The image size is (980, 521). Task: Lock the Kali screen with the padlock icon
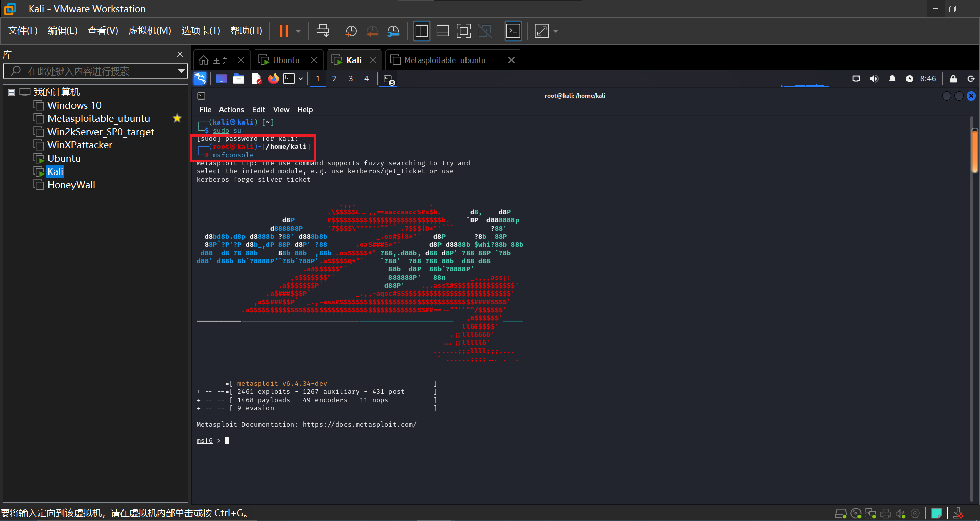coord(953,79)
